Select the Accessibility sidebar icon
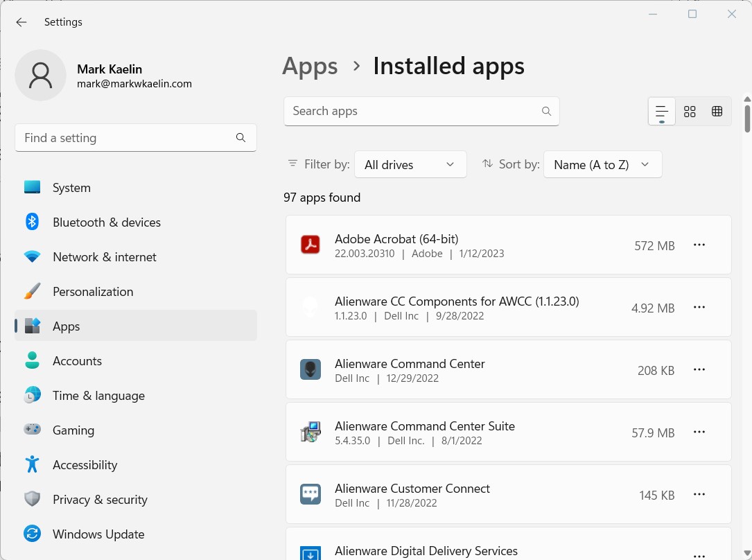The image size is (752, 560). coord(32,464)
